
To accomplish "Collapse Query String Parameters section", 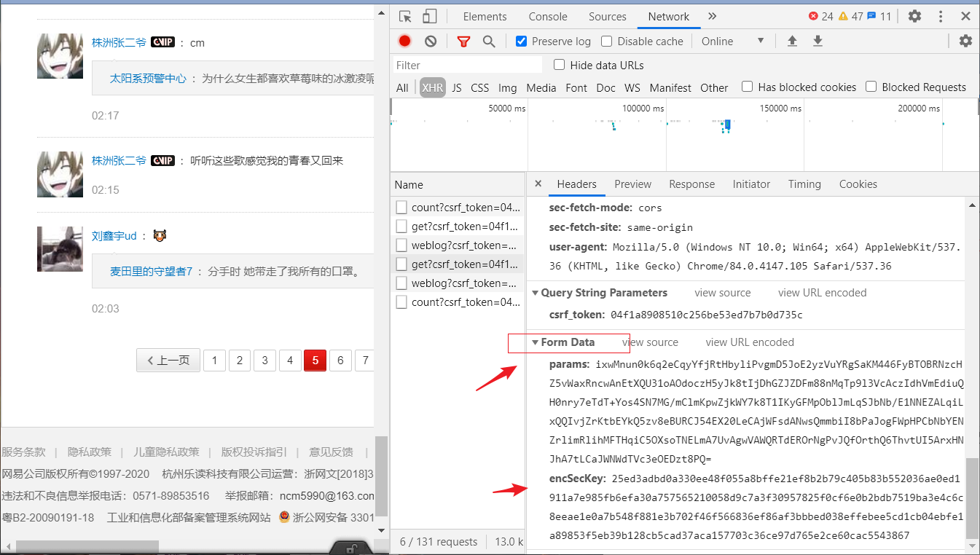I will 536,293.
